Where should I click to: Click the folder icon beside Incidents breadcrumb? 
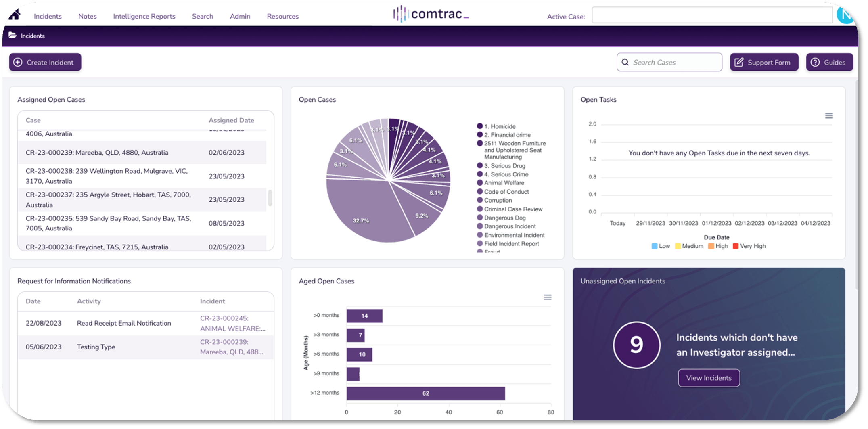(13, 36)
